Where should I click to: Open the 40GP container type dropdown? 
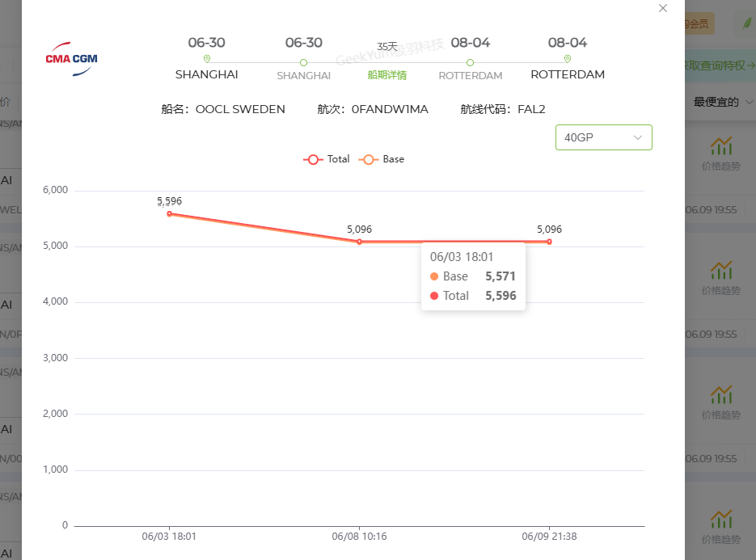[604, 137]
